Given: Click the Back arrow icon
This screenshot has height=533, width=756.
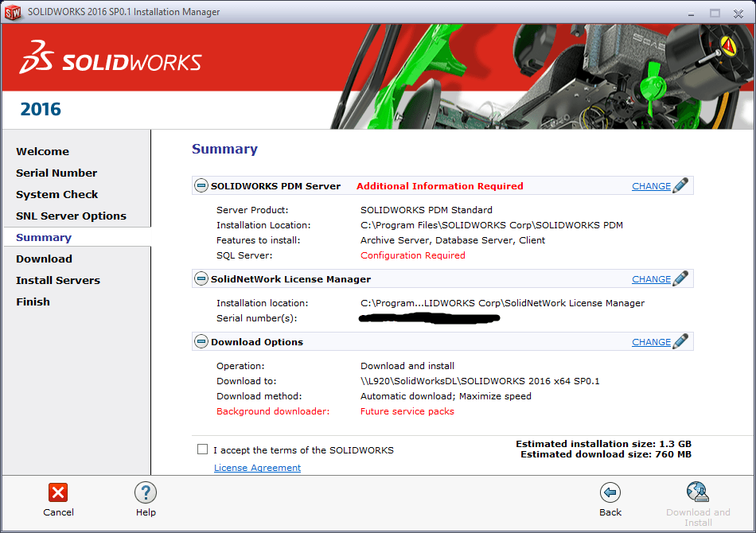Looking at the screenshot, I should point(610,492).
